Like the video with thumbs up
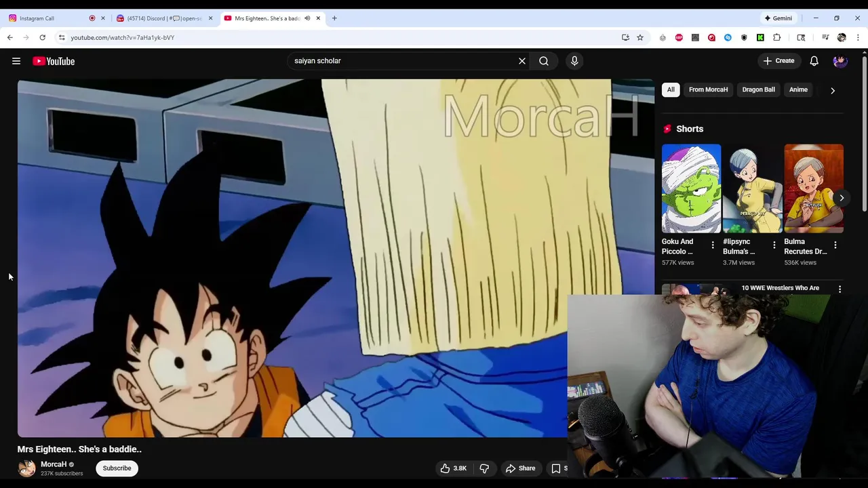Image resolution: width=868 pixels, height=488 pixels. point(453,468)
